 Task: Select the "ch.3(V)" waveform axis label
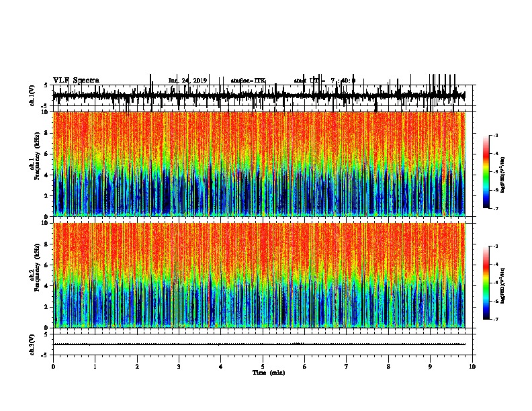pos(32,345)
